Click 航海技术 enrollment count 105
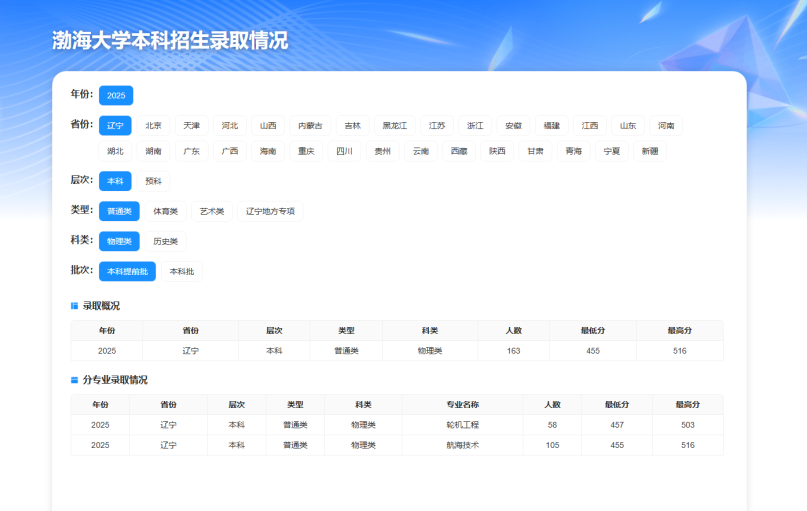The image size is (807, 511). (x=552, y=445)
